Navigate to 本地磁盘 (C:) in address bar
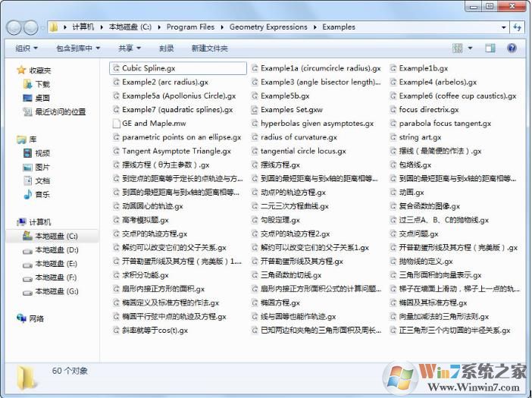The width and height of the screenshot is (532, 398). click(130, 27)
